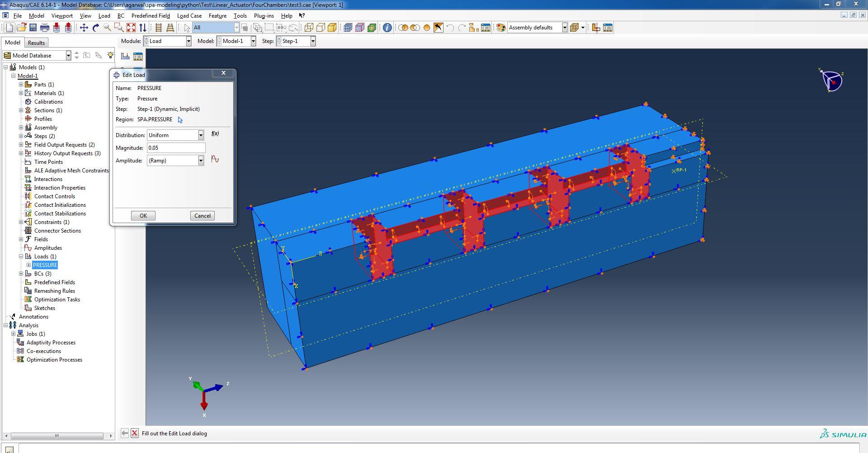Expand the Jobs (1) tree node

pos(13,334)
